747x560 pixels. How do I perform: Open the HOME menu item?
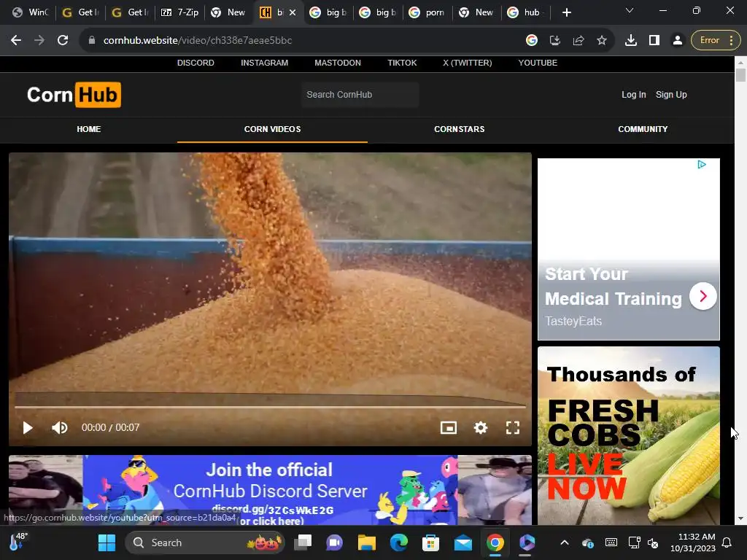coord(88,129)
